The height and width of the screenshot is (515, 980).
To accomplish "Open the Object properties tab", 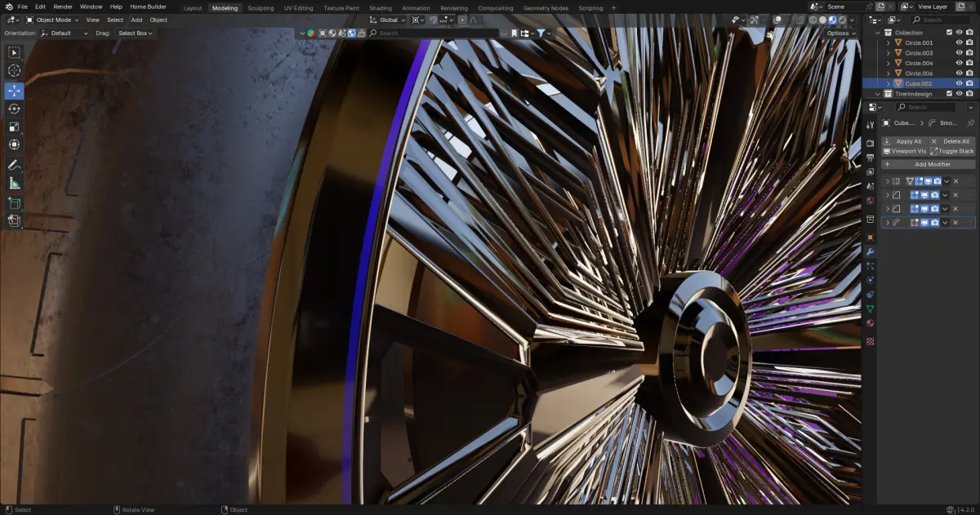I will (x=870, y=238).
